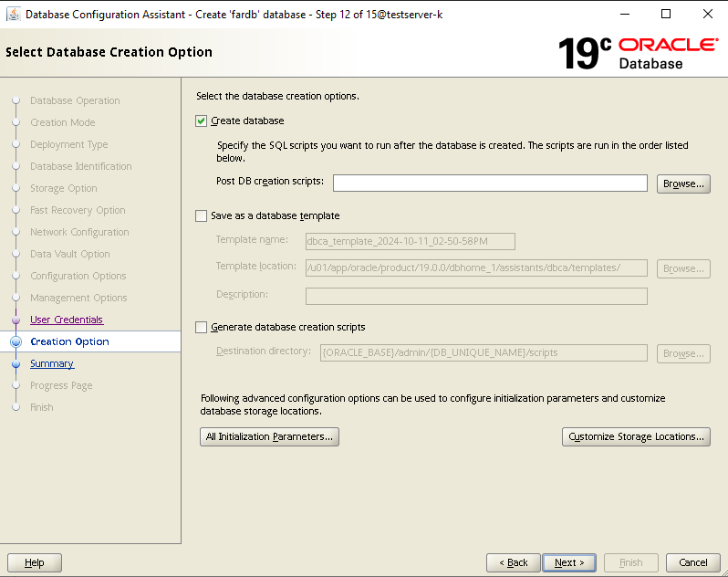The image size is (728, 577).
Task: Click the disabled Finish button
Action: point(631,562)
